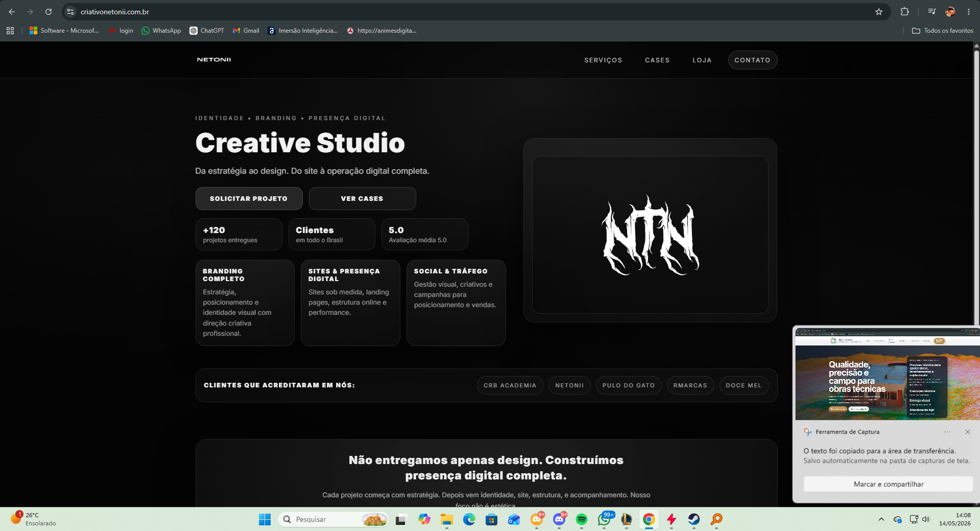Viewport: 980px width, 531px height.
Task: Select the CRB ACADEMIA client chip
Action: click(510, 385)
